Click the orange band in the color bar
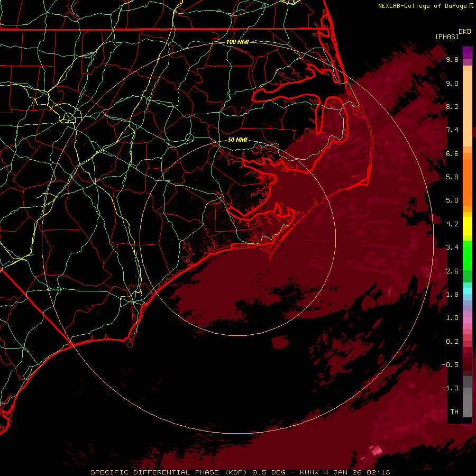 coord(467,183)
